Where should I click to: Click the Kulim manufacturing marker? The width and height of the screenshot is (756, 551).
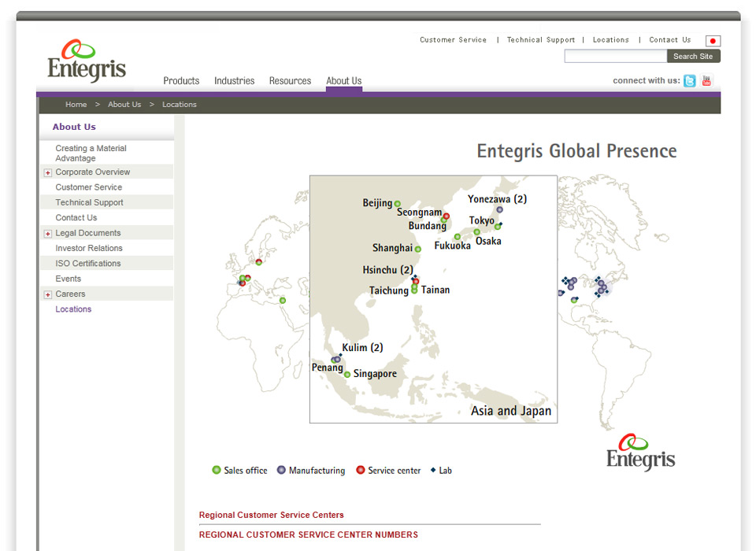pos(338,360)
